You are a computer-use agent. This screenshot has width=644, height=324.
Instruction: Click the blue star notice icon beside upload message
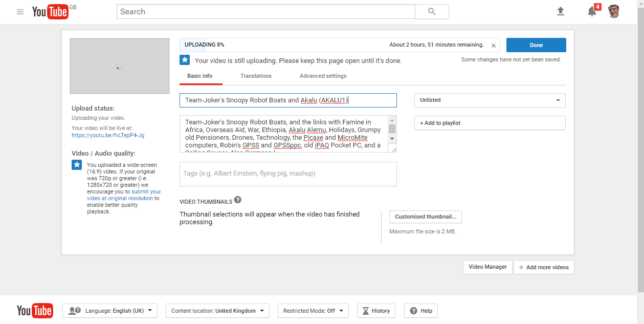185,60
